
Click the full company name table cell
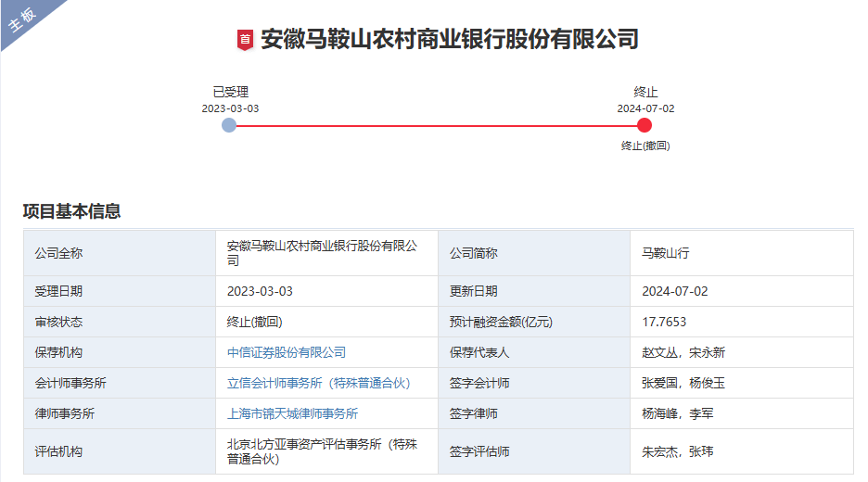pyautogui.click(x=326, y=253)
